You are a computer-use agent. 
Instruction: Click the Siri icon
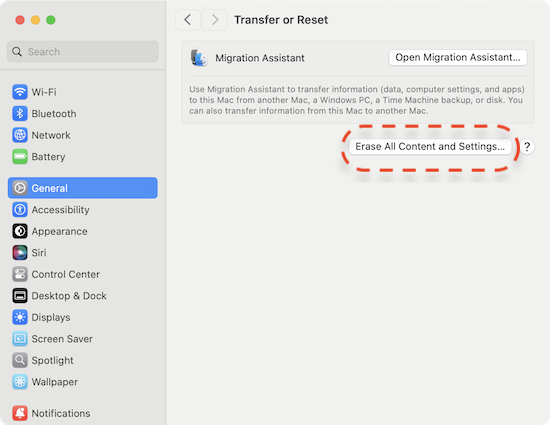(20, 252)
